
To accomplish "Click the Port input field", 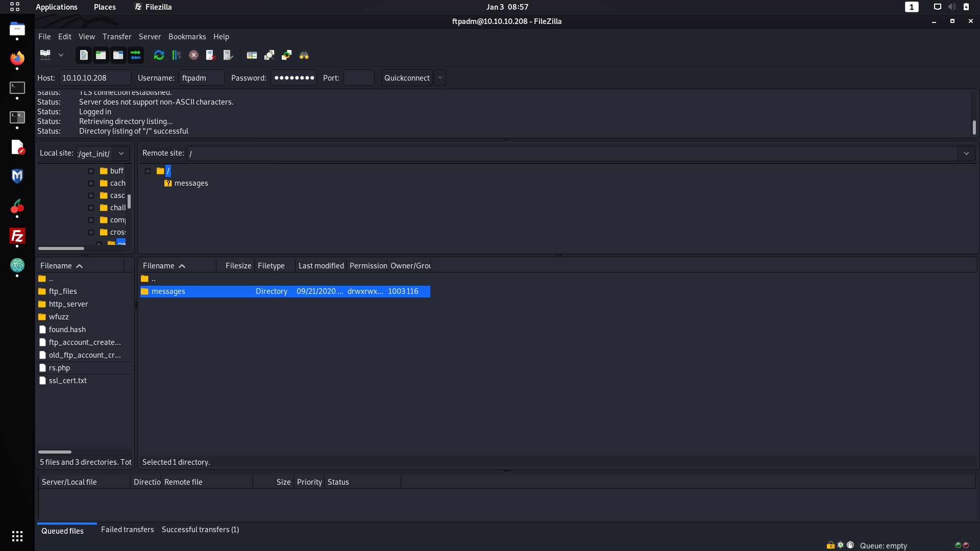I will pyautogui.click(x=359, y=78).
